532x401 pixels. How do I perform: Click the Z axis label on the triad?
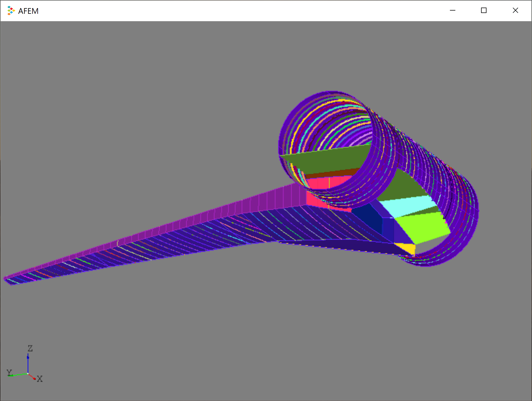(30, 348)
